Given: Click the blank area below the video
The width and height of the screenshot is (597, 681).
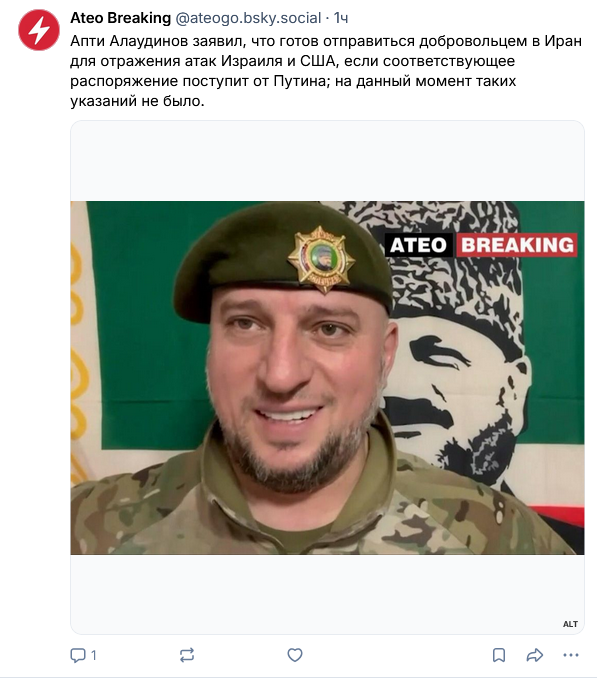Looking at the screenshot, I should click(327, 594).
